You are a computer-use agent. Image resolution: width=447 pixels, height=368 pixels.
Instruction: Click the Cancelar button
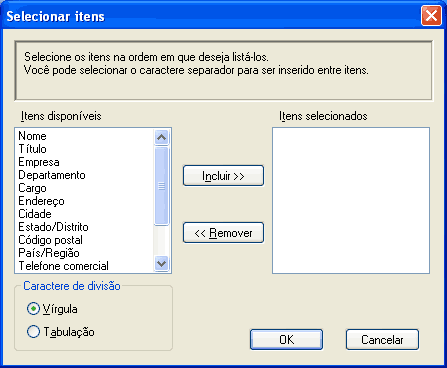tap(382, 339)
